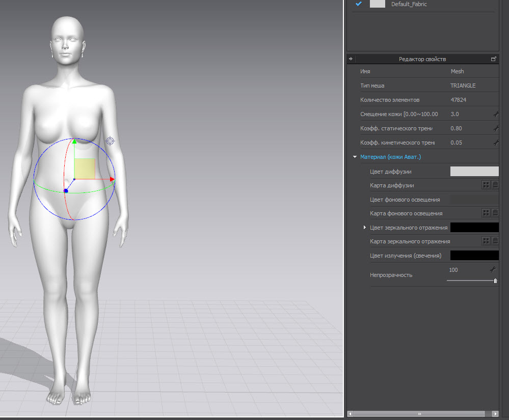Open the emission color black swatch
The image size is (509, 420).
[474, 255]
